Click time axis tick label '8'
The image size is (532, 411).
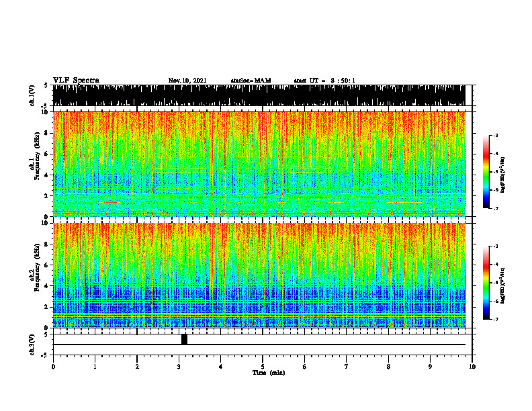388,367
